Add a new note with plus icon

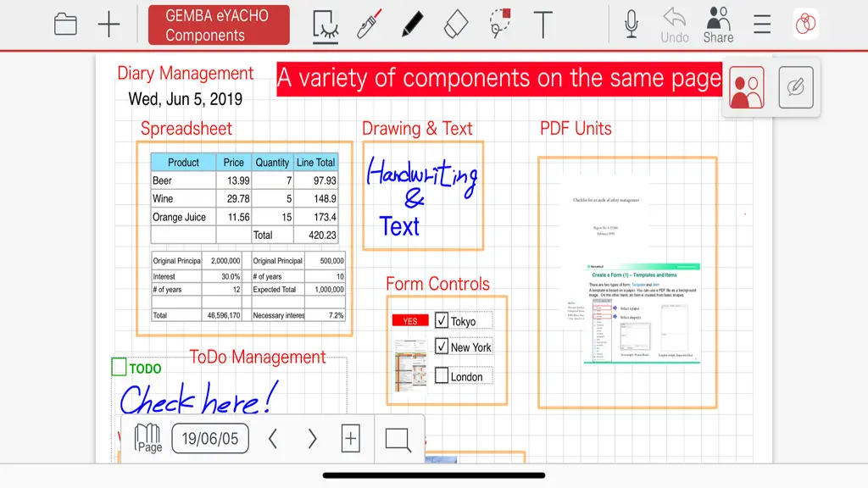pos(108,25)
